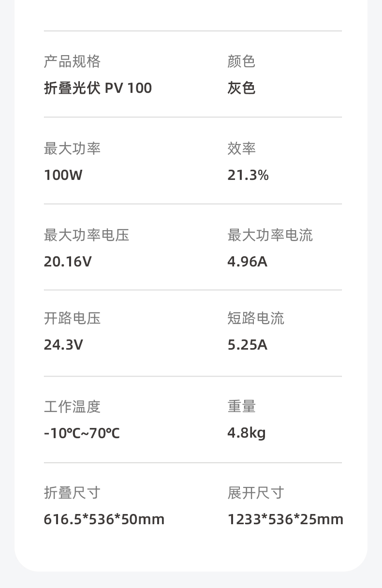382x588 pixels.
Task: Select the 5.25A short-circuit current value
Action: (x=247, y=345)
